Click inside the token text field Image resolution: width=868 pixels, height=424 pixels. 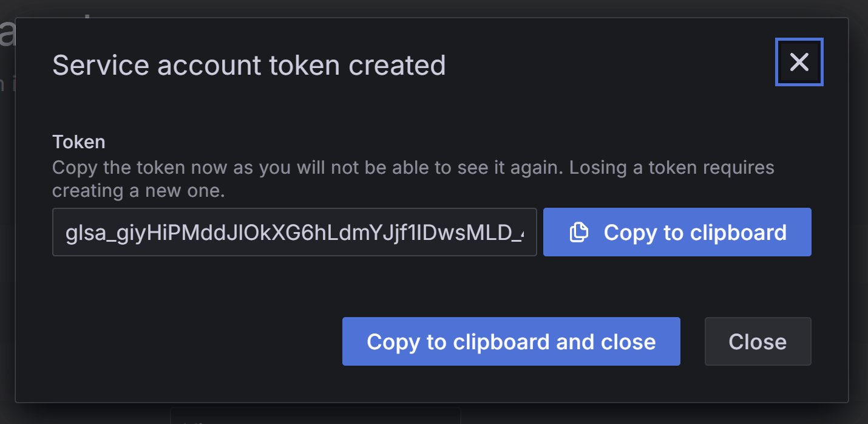pos(294,232)
